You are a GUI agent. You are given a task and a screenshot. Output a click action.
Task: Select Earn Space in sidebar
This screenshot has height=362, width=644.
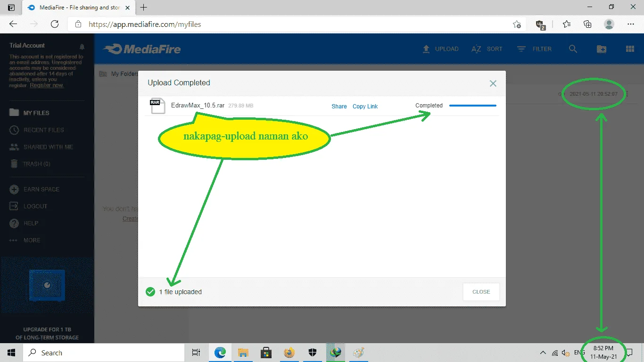pos(34,189)
